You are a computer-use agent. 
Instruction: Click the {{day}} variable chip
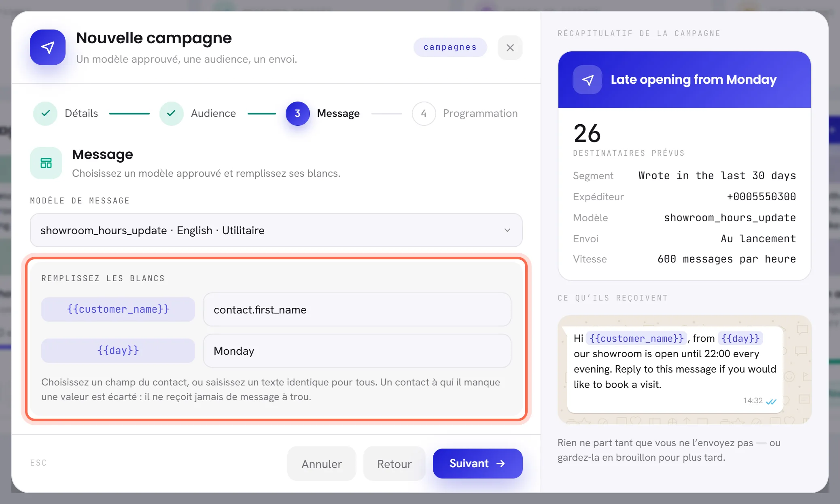point(118,351)
